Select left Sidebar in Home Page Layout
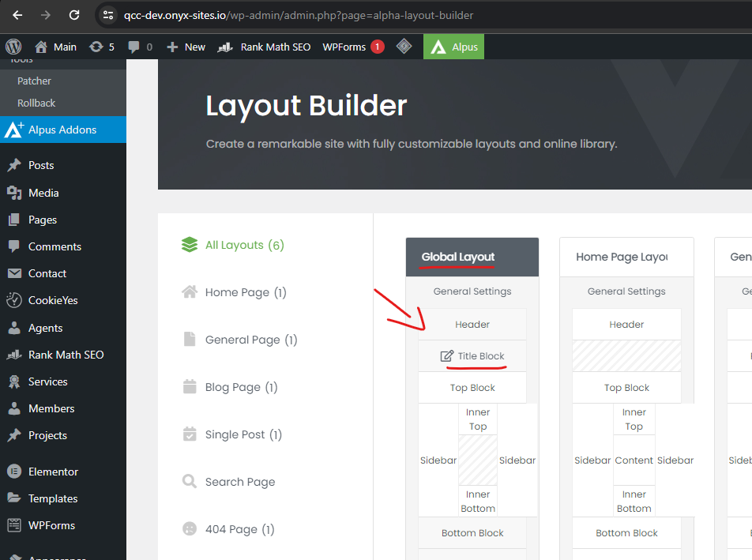Viewport: 752px width, 560px height. click(592, 460)
